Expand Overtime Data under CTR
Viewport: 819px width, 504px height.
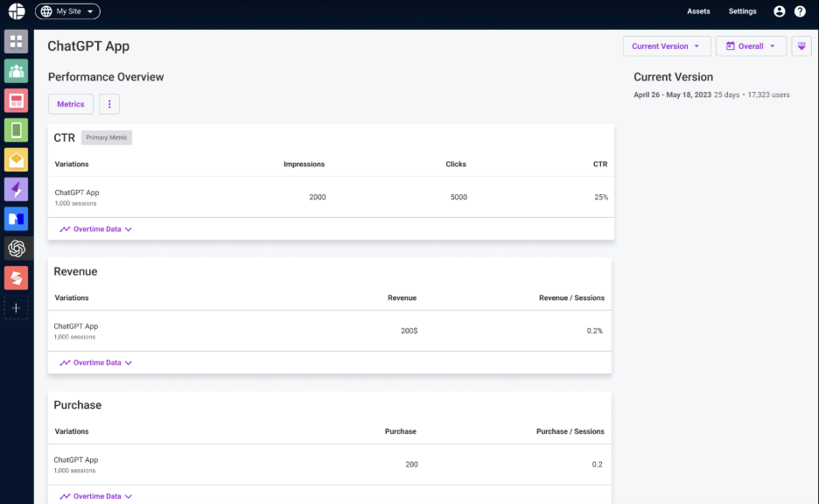[x=96, y=229]
